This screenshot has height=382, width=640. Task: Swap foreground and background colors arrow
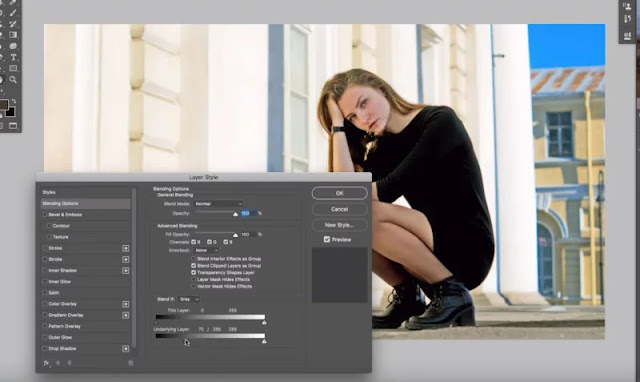click(x=13, y=101)
